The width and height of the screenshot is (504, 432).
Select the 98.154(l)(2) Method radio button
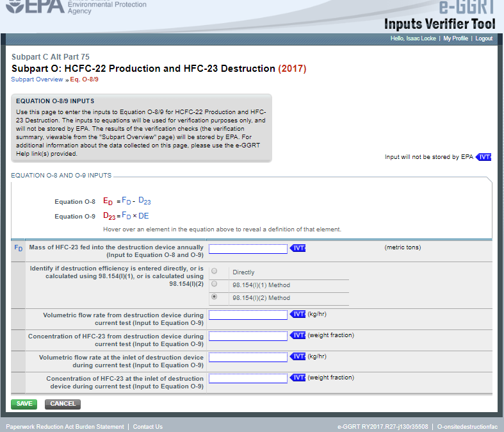tap(214, 297)
